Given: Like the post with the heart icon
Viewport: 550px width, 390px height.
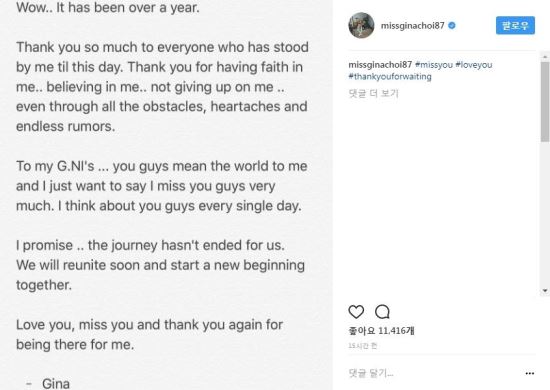Looking at the screenshot, I should pos(356,311).
